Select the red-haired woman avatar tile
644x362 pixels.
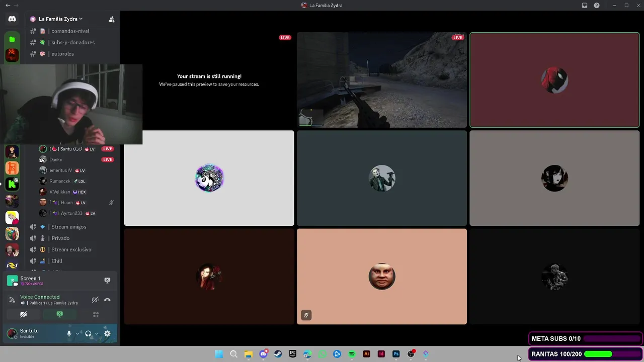pyautogui.click(x=209, y=277)
